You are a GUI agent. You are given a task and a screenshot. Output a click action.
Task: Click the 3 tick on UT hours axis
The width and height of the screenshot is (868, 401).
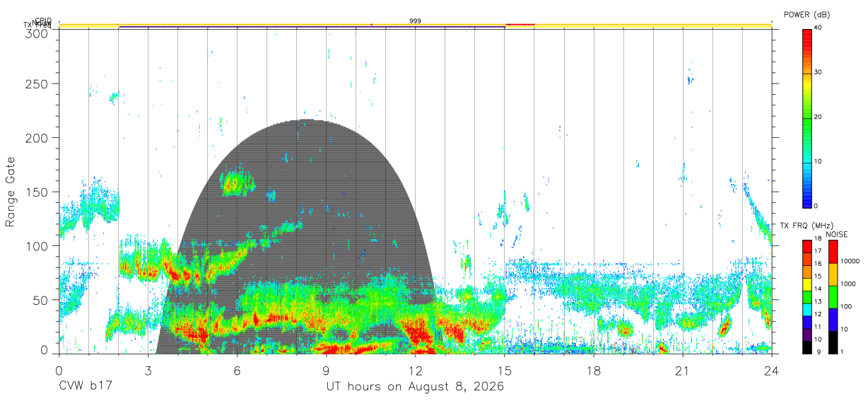[148, 371]
